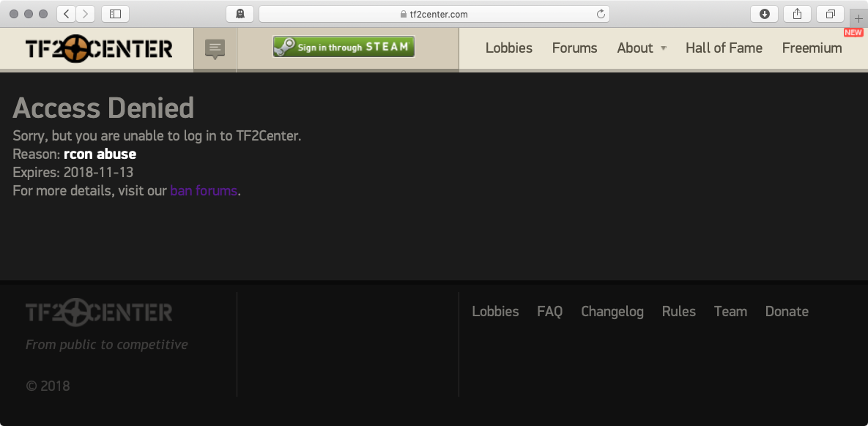Show the Safari sidebar
The height and width of the screenshot is (426, 868).
click(x=115, y=14)
